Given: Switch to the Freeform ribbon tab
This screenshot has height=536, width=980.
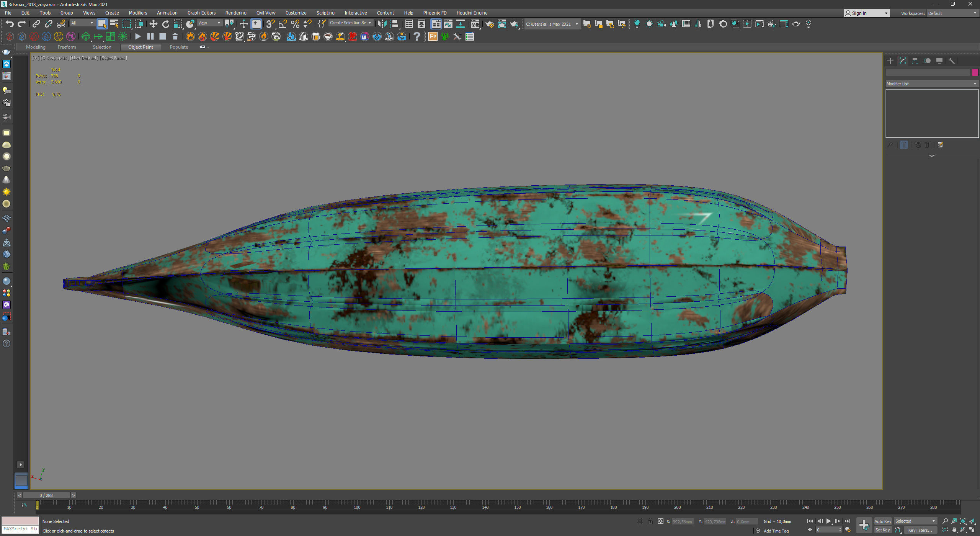Looking at the screenshot, I should point(67,47).
